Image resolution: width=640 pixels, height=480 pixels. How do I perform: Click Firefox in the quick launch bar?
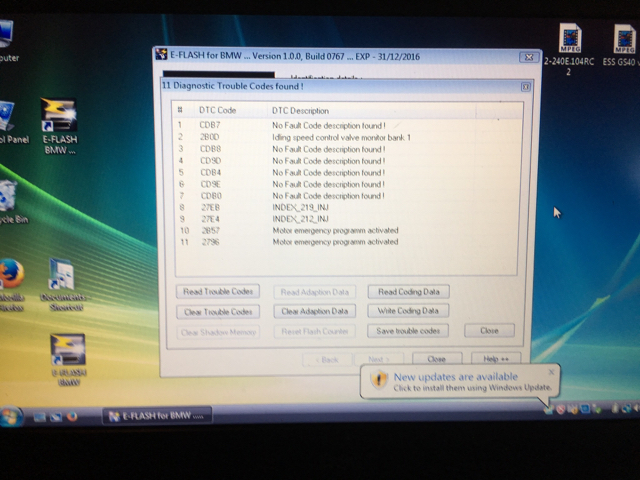pos(72,417)
